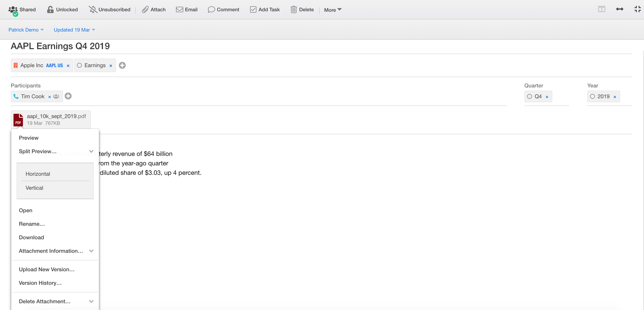Toggle the Unlocked padlock state
The height and width of the screenshot is (310, 644).
click(x=50, y=9)
